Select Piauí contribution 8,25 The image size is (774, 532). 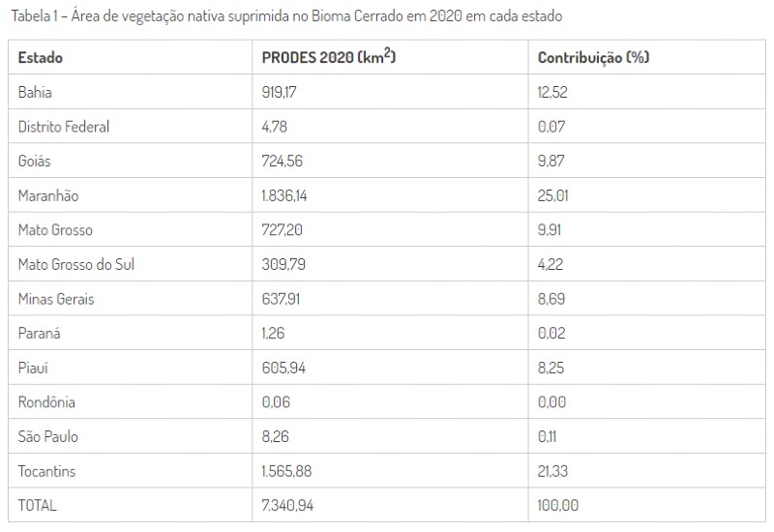point(551,368)
